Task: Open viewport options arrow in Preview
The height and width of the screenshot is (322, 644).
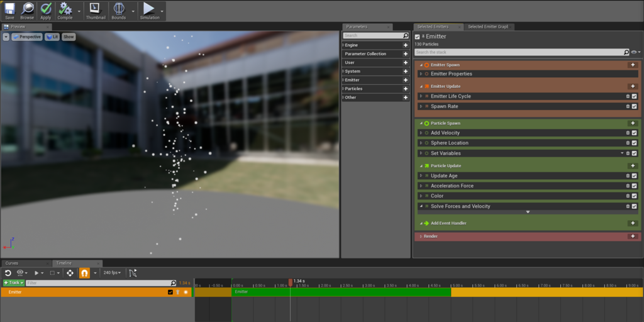Action: tap(6, 37)
